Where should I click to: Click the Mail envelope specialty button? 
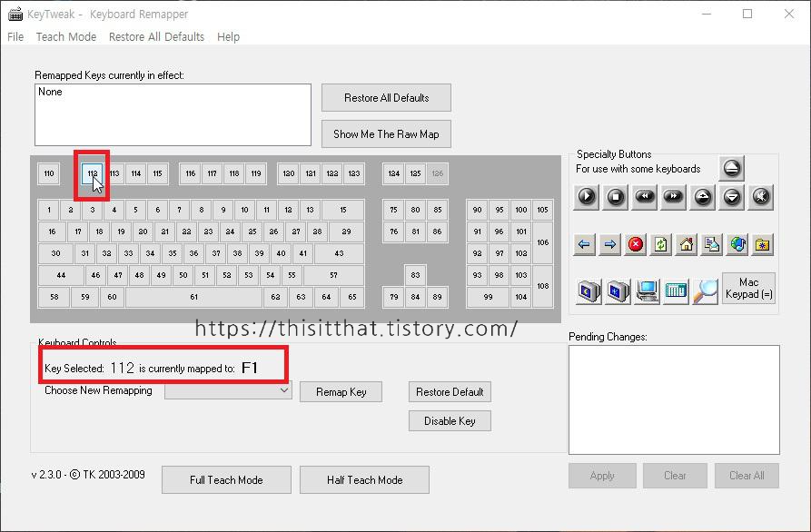(x=712, y=244)
